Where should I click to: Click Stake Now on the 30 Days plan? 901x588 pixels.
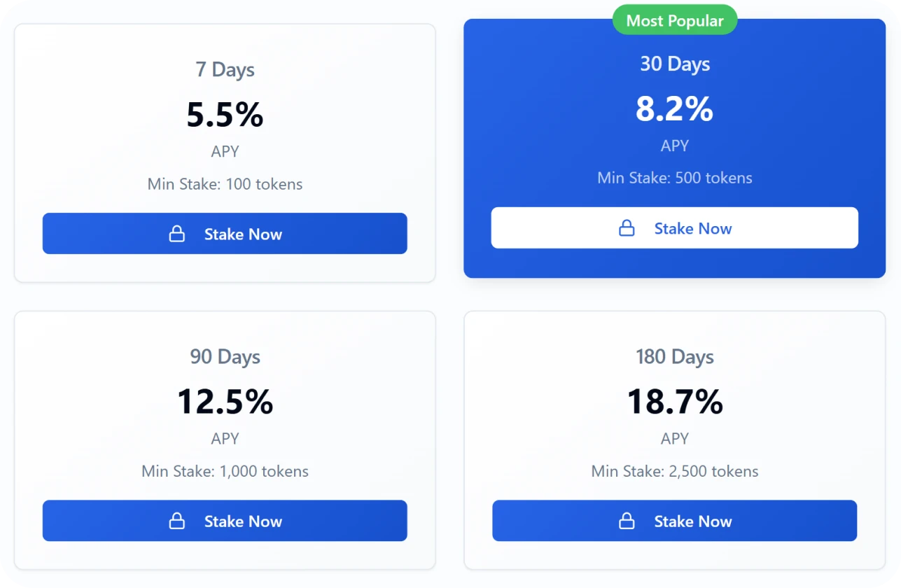[x=674, y=227]
